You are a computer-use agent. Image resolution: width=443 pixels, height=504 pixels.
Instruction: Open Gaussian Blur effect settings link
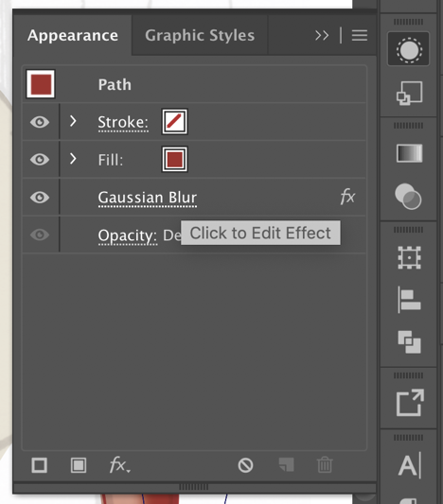pyautogui.click(x=148, y=198)
